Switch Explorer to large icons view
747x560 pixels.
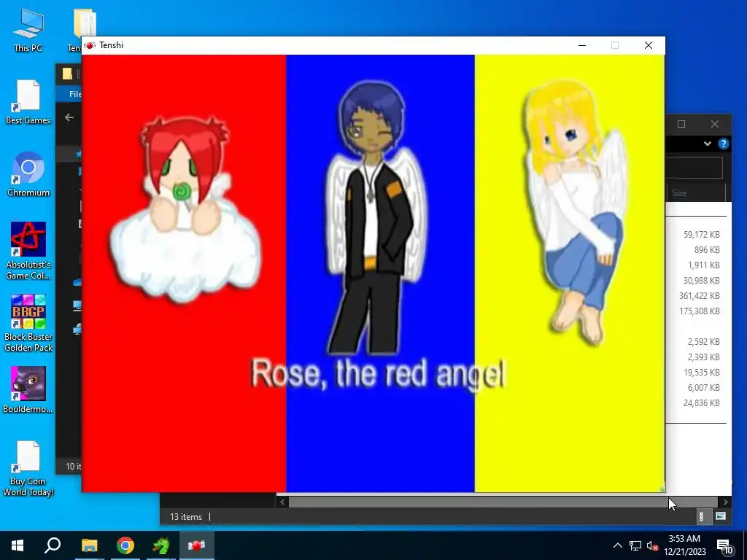tap(720, 517)
